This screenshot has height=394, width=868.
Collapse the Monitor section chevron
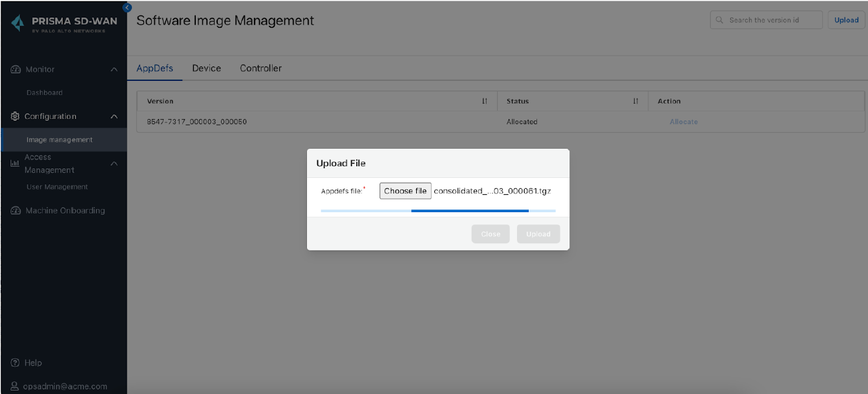114,69
